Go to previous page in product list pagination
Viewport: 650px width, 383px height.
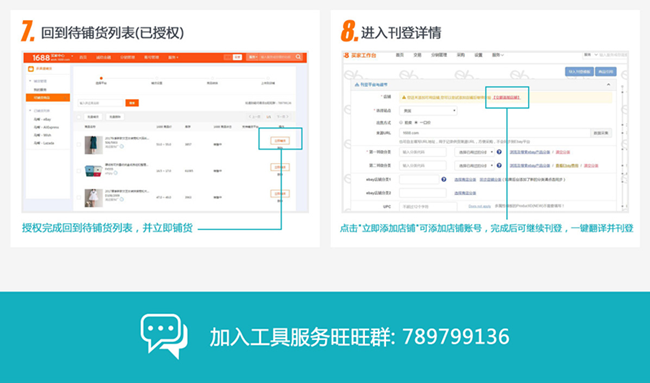tap(254, 117)
